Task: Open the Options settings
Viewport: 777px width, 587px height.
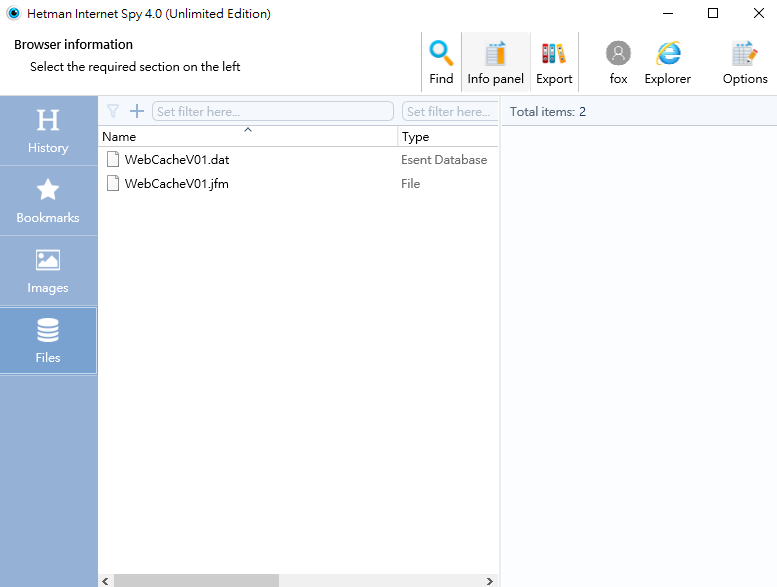Action: 745,62
